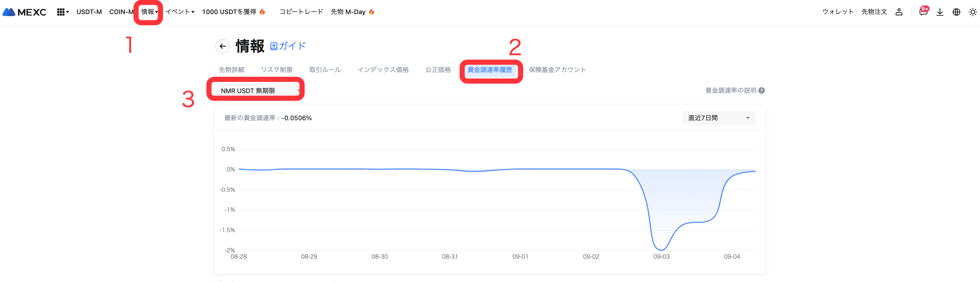Open the language globe icon
Screen dimensions: 980x282
click(956, 12)
